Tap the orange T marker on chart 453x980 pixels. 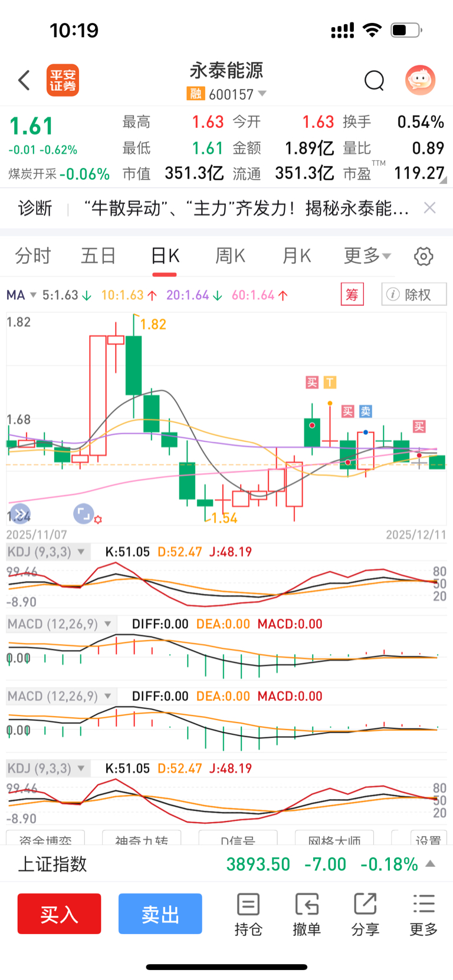(330, 382)
